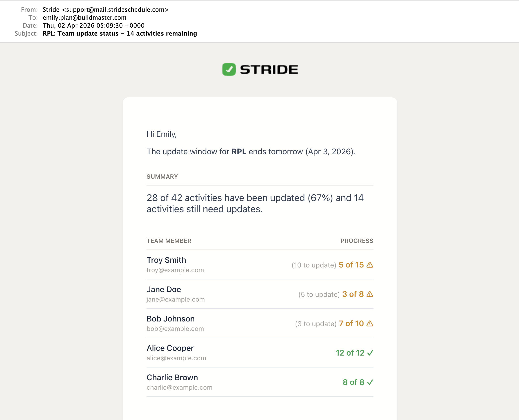The height and width of the screenshot is (420, 519).
Task: Click the green checkmark beside 12 of 12
Action: [370, 353]
